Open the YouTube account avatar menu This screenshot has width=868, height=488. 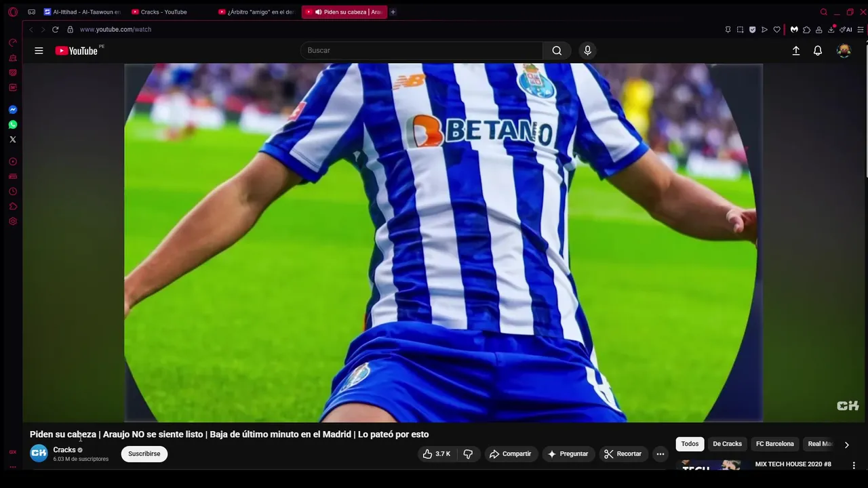click(844, 51)
